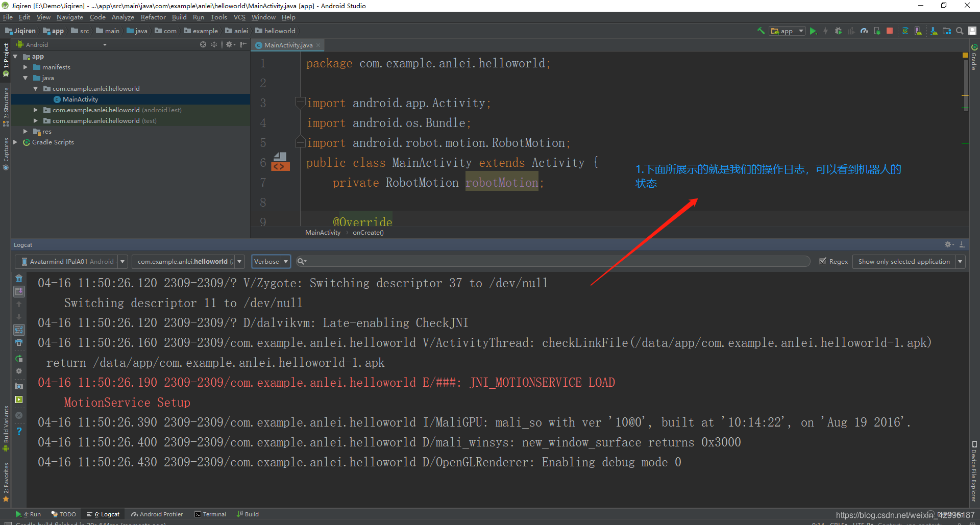The height and width of the screenshot is (525, 980).
Task: Click onCreate() in the editor breadcrumb
Action: click(368, 232)
